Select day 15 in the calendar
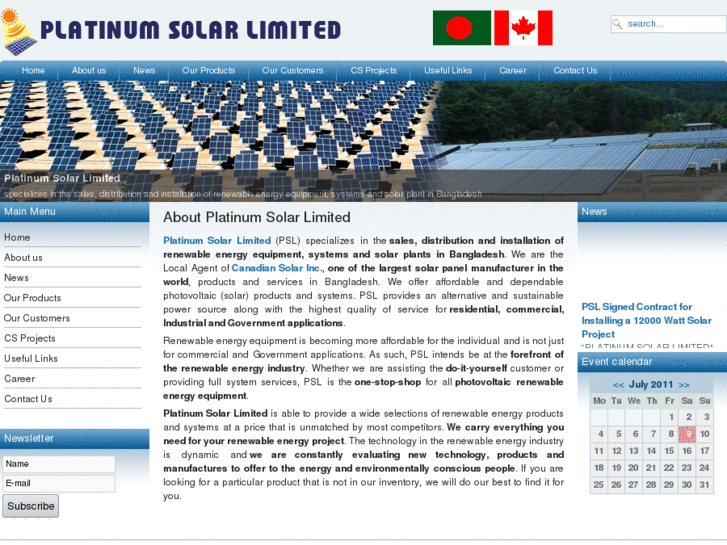 point(670,451)
